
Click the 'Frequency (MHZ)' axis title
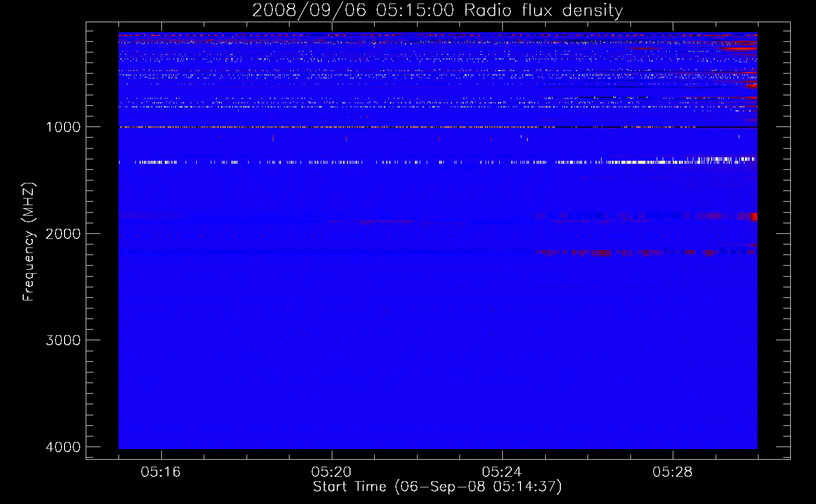coord(29,242)
